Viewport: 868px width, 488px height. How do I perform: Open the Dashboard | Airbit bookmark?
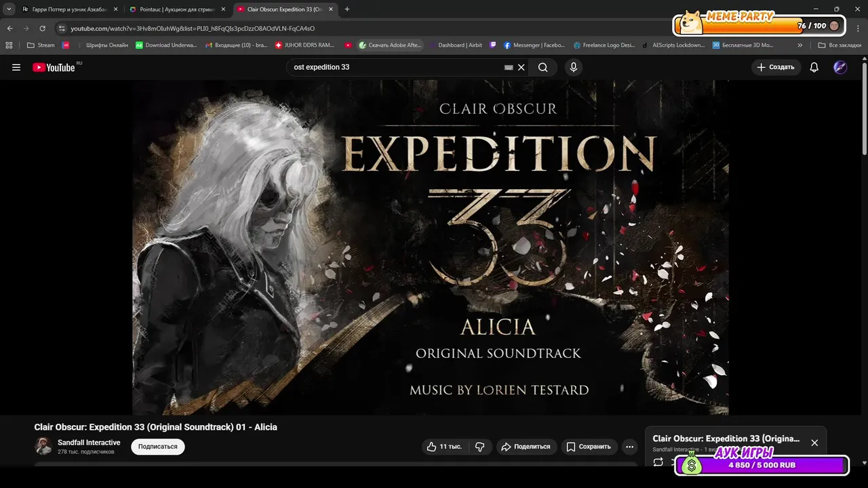(x=456, y=45)
